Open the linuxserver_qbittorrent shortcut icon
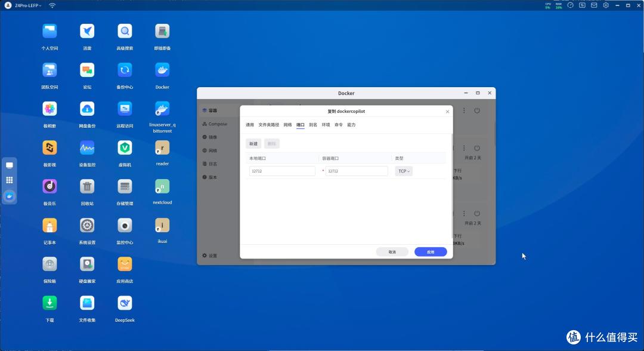The height and width of the screenshot is (351, 644). (x=162, y=109)
